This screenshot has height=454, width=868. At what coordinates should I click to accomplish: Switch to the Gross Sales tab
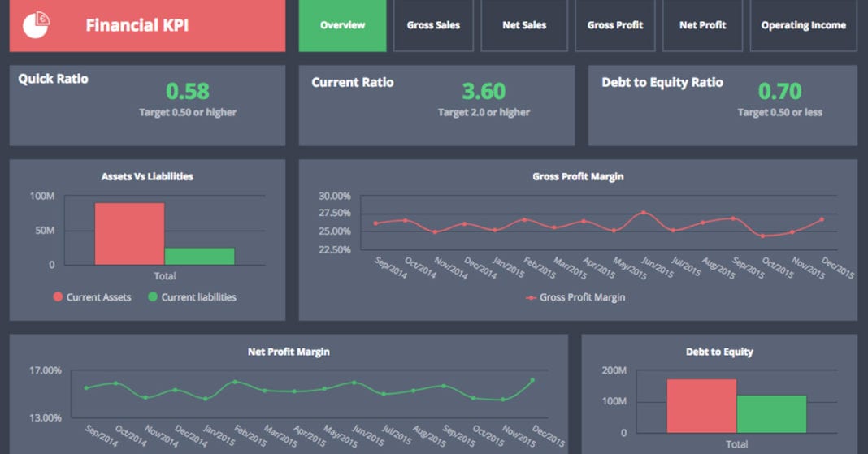(x=433, y=25)
